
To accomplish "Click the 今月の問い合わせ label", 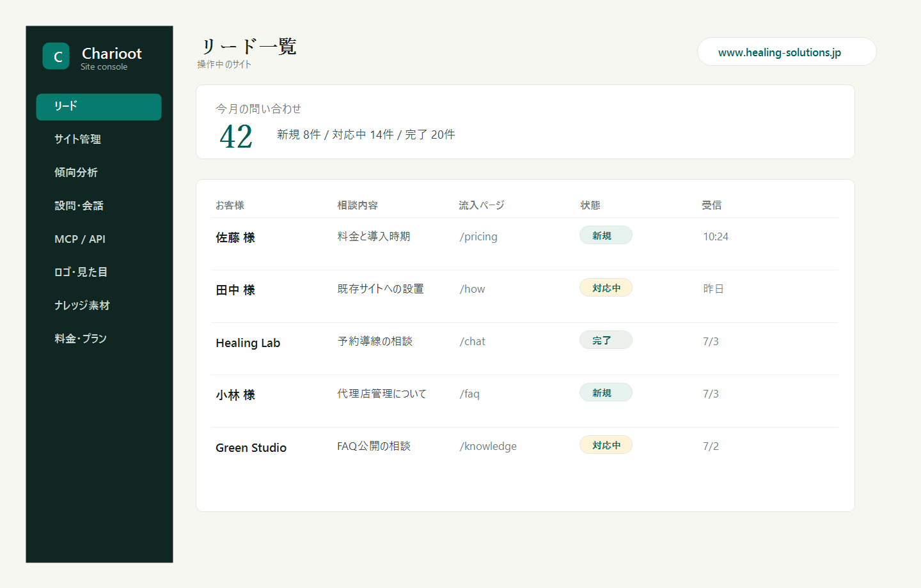I will tap(258, 109).
